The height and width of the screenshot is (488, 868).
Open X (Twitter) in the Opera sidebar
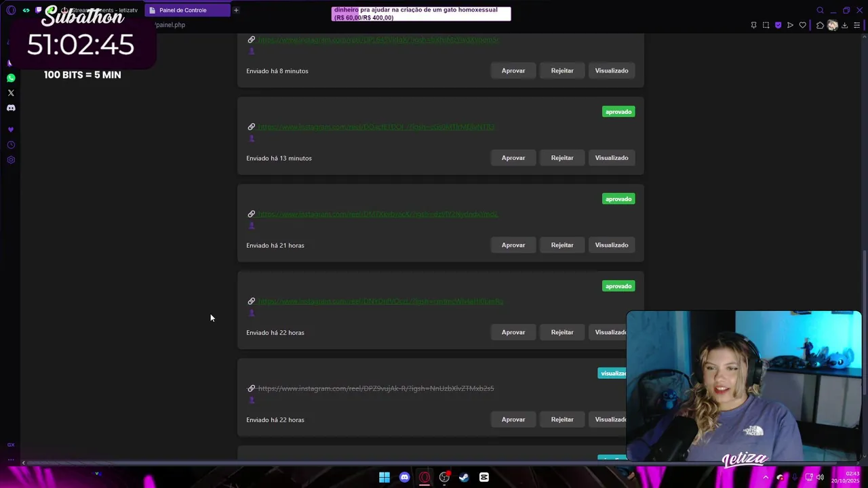coord(11,93)
